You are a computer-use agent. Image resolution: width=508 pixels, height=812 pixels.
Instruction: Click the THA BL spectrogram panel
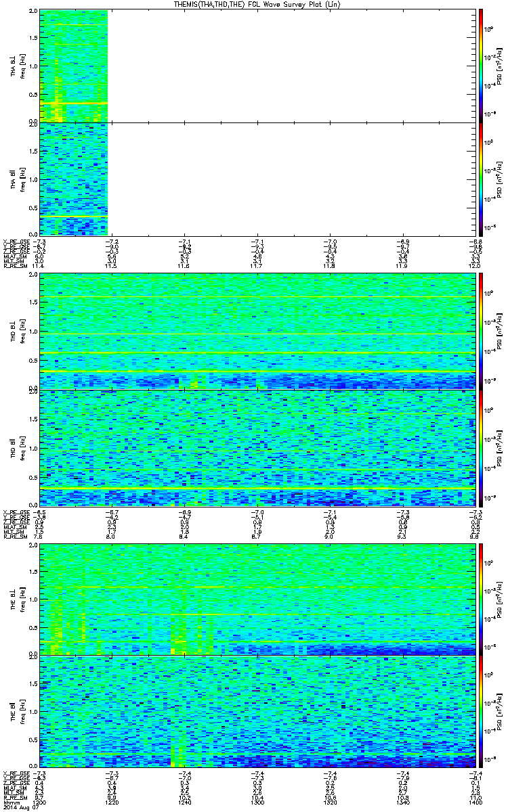pyautogui.click(x=257, y=66)
